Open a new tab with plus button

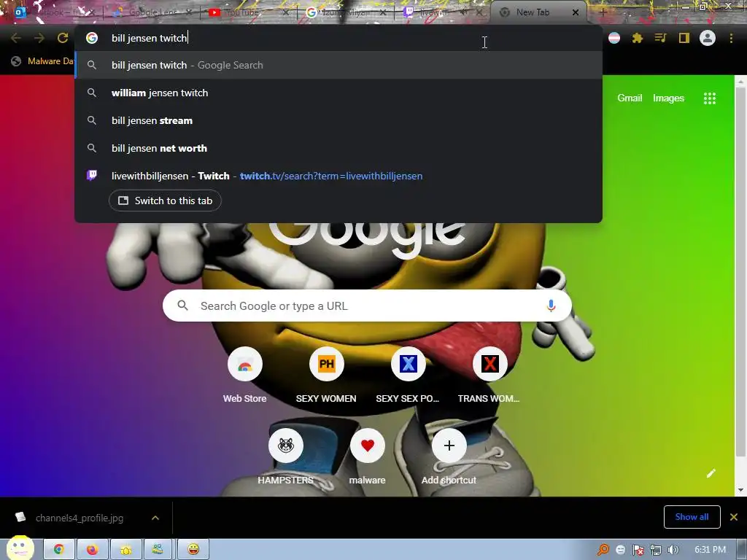point(603,12)
